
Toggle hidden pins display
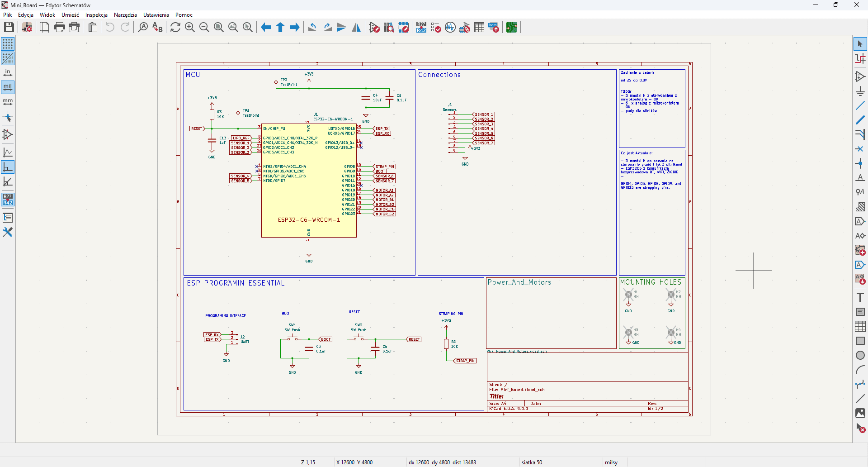(x=8, y=134)
